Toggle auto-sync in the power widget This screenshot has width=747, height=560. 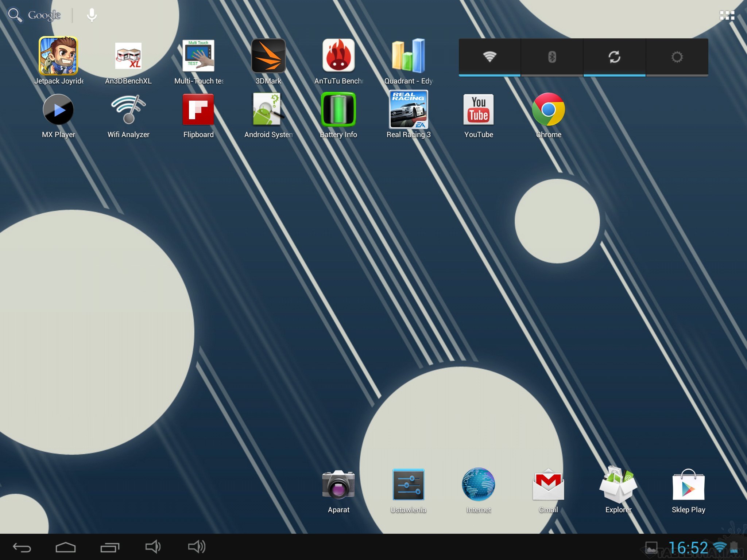(614, 57)
